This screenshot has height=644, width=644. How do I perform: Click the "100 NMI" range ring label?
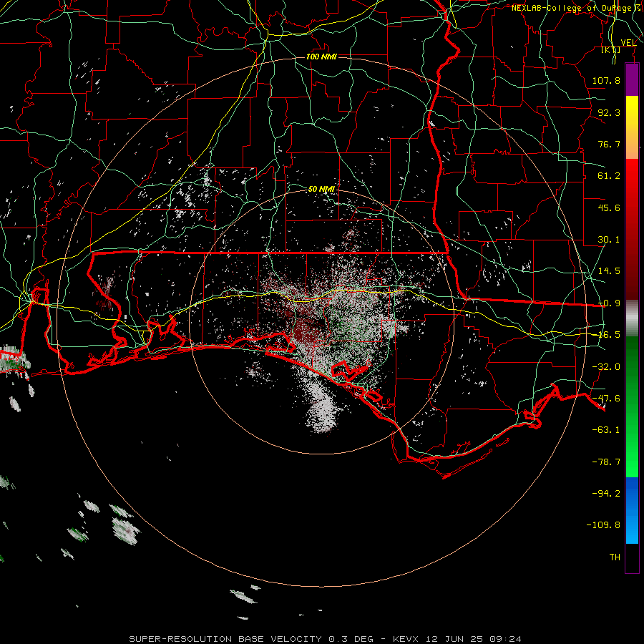321,57
